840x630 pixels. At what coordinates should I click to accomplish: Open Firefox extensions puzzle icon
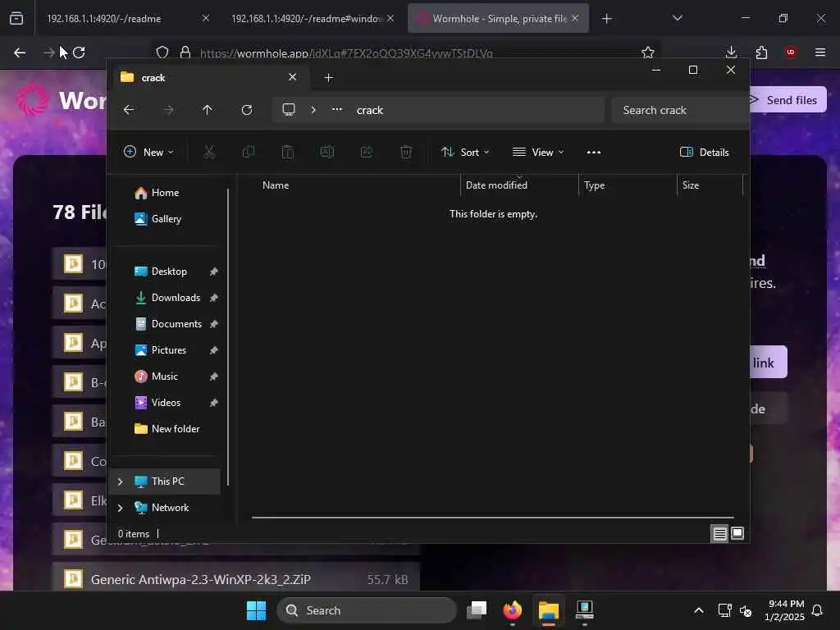coord(761,52)
